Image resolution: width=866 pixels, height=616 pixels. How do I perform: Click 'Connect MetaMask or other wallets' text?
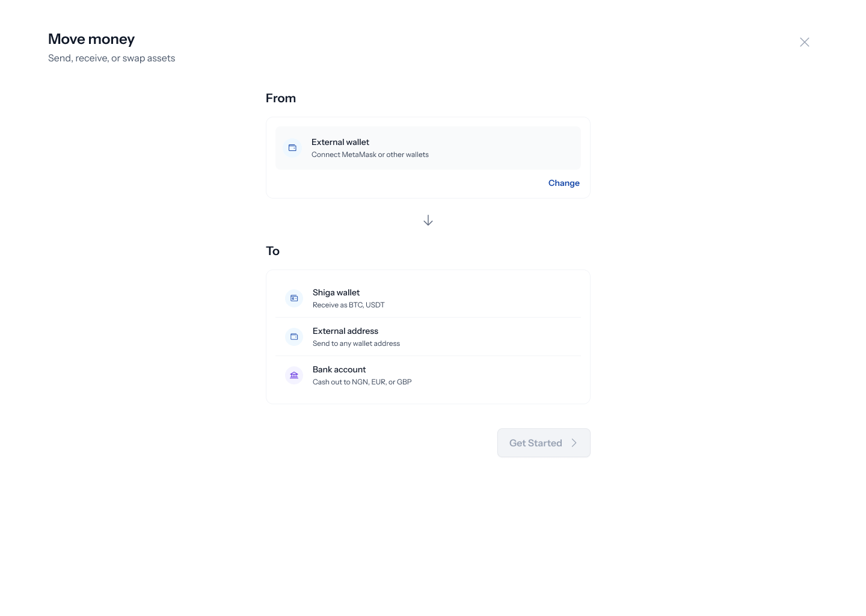point(370,155)
